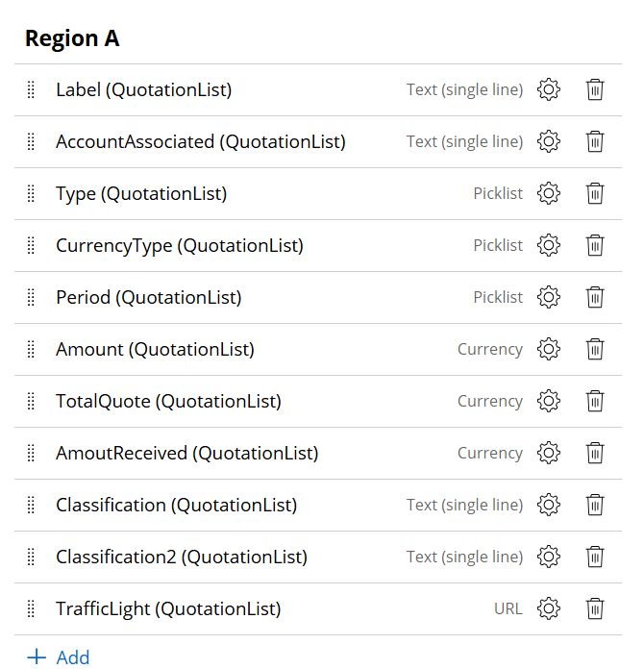Click the Region A heading

click(x=72, y=38)
